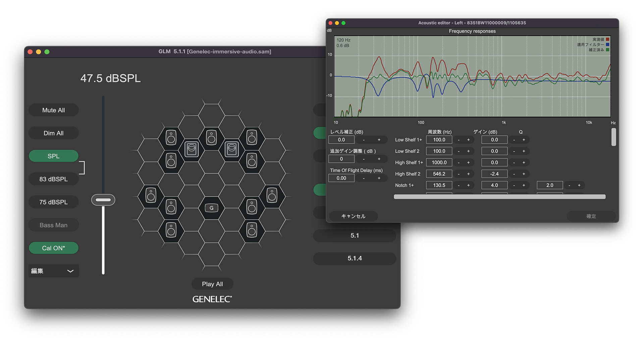This screenshot has width=644, height=348.
Task: Increase Time Of Flight Delay
Action: click(379, 178)
